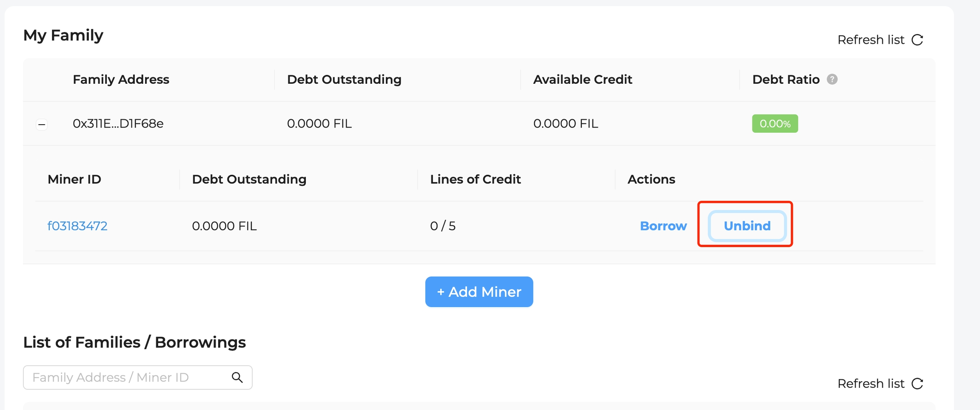
Task: Focus the Family Address / Miner ID search field
Action: point(128,377)
